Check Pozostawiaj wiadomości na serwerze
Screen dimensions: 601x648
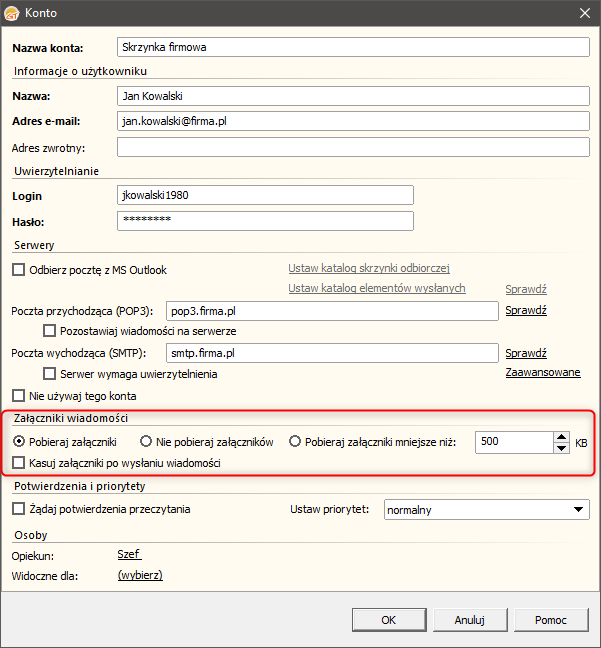coord(49,331)
